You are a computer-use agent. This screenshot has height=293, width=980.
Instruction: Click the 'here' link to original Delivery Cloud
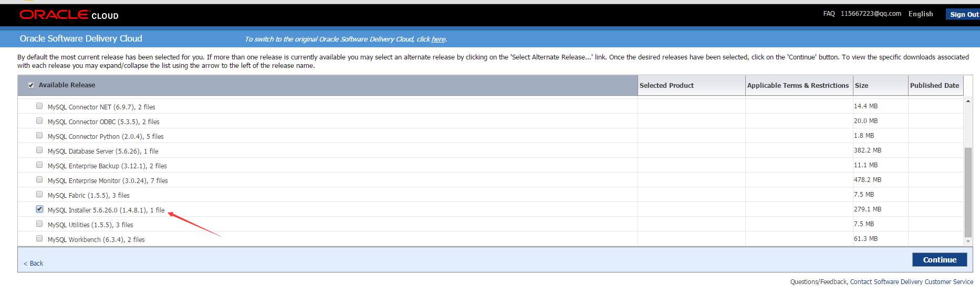(438, 39)
